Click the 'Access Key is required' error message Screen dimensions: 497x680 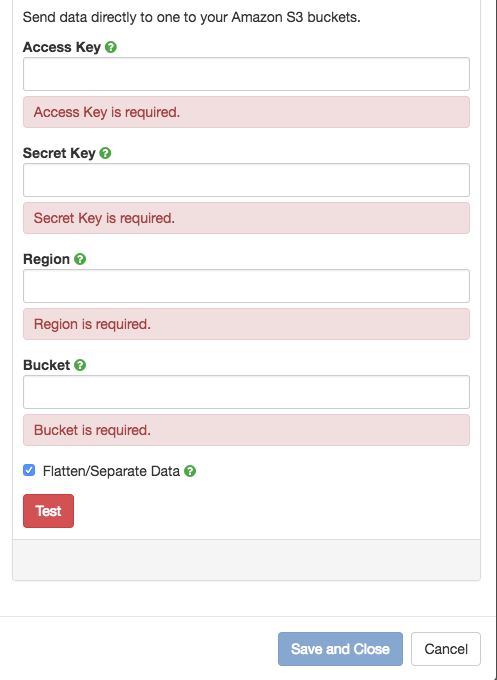pyautogui.click(x=246, y=112)
